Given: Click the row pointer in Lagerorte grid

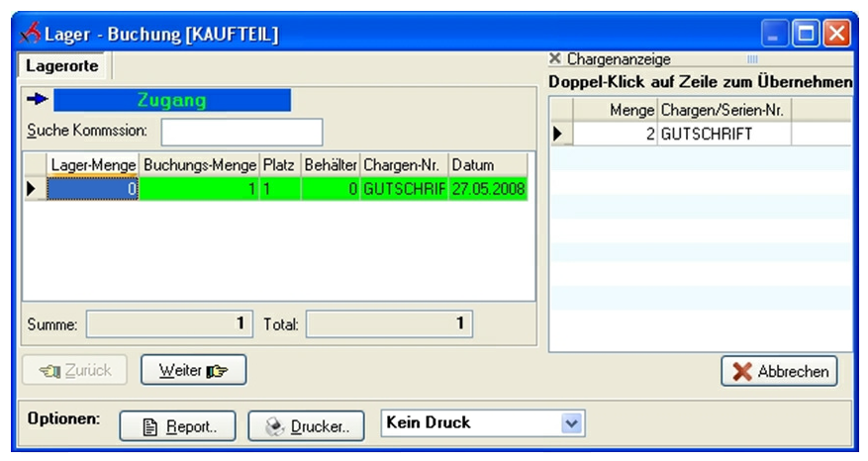Looking at the screenshot, I should tap(34, 188).
